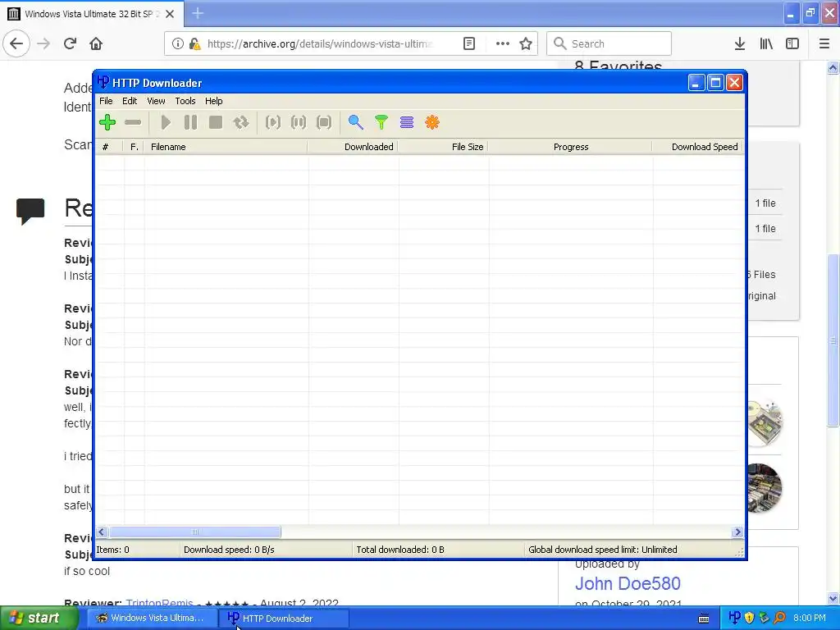Click the Total downloaded: 0 B status entry
The image size is (840, 630).
tap(400, 550)
